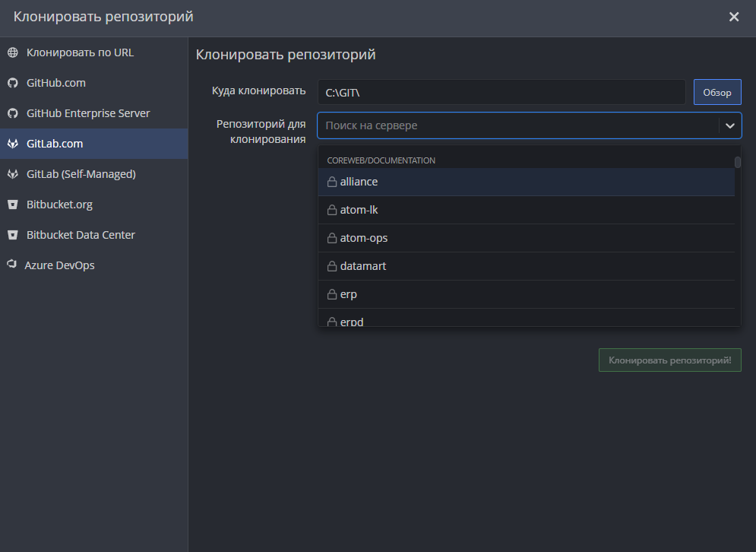Select the Bitbucket.org bucket icon
Screen dimensions: 756x552
click(11, 204)
